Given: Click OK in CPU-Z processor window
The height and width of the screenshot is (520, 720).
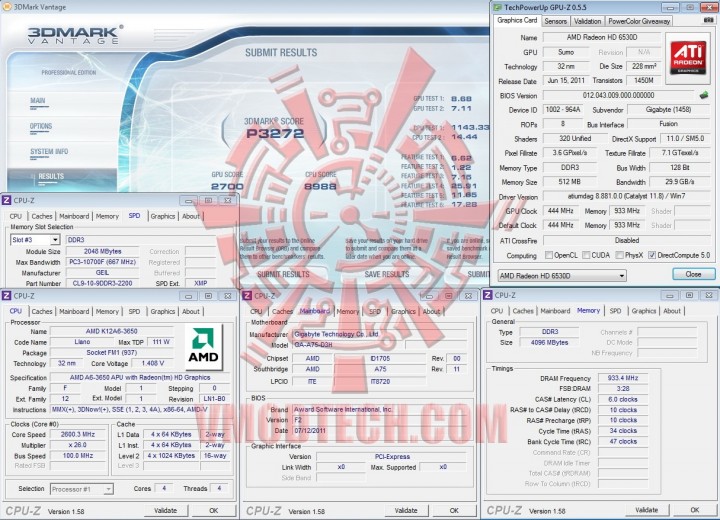Looking at the screenshot, I should click(214, 510).
